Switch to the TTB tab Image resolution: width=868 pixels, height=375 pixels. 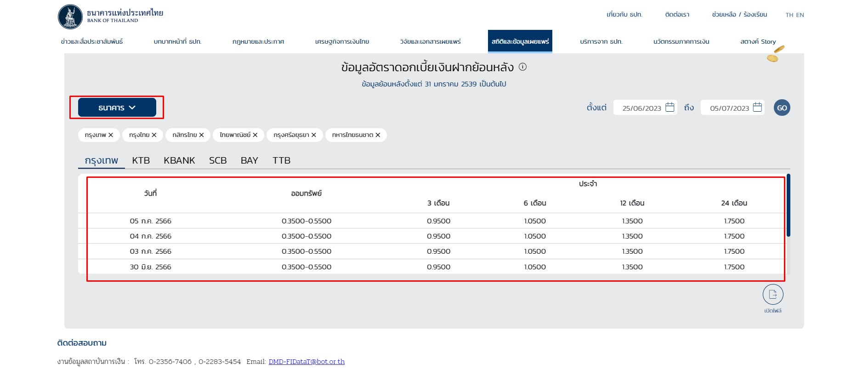[x=281, y=160]
